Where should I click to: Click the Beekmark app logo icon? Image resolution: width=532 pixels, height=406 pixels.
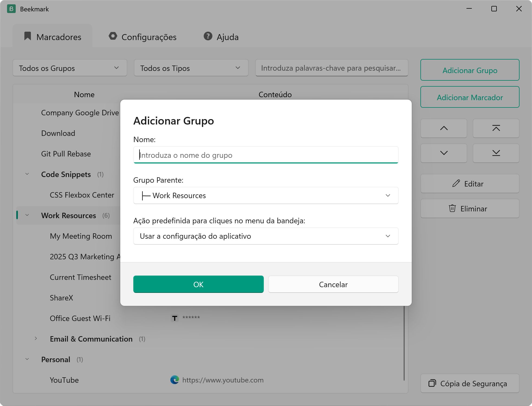[11, 9]
